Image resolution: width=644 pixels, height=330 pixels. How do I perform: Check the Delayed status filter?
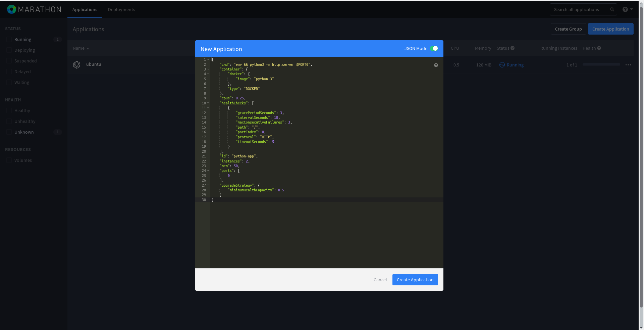coord(9,72)
